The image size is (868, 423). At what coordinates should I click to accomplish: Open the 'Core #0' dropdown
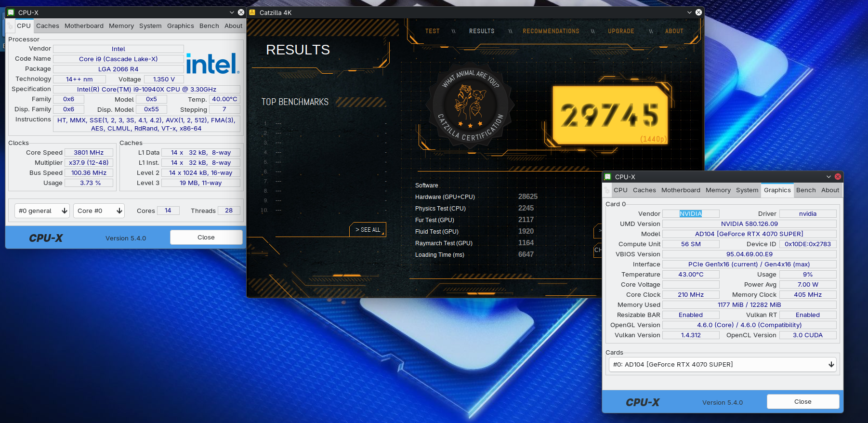pos(99,211)
